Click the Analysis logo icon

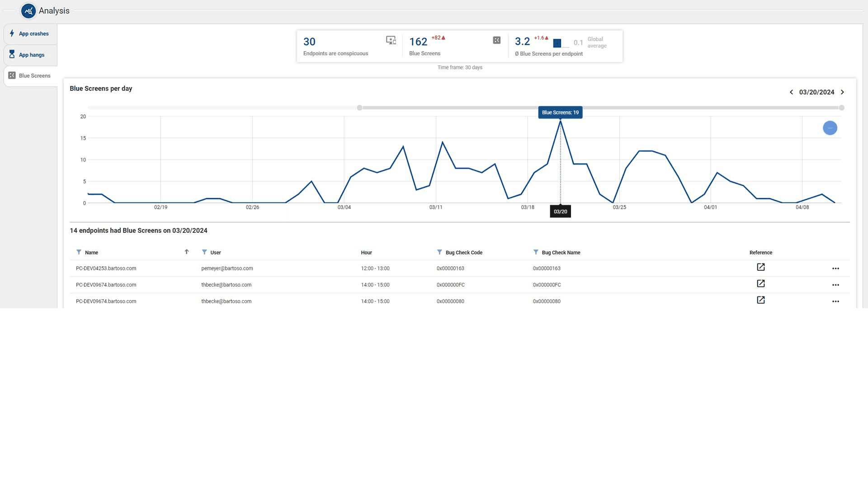click(x=28, y=11)
